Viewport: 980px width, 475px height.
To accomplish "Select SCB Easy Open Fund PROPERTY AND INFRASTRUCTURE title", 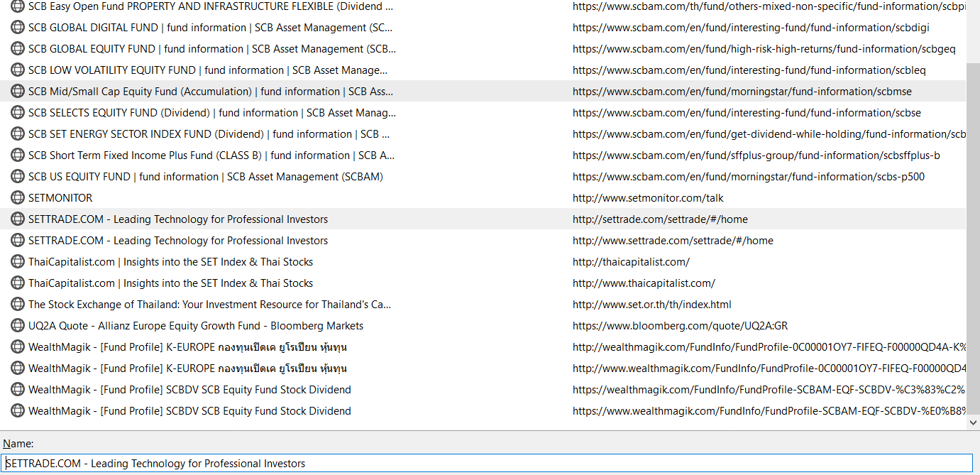I will click(211, 6).
